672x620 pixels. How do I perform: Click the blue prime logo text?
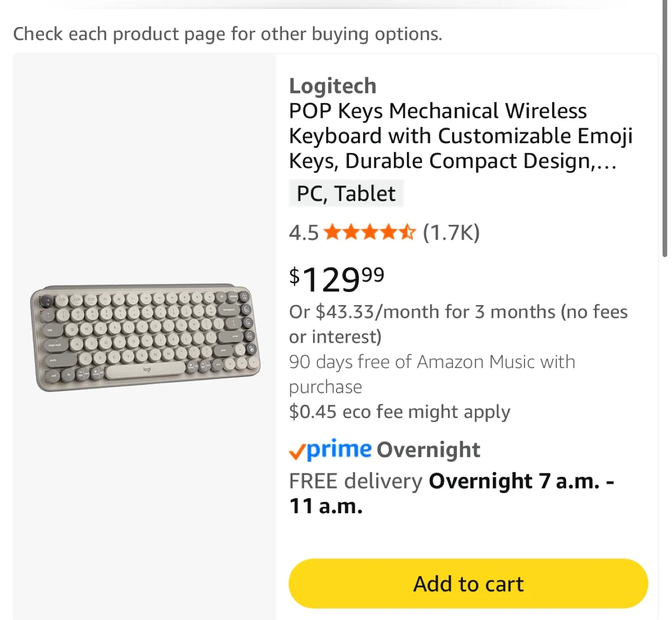coord(339,449)
